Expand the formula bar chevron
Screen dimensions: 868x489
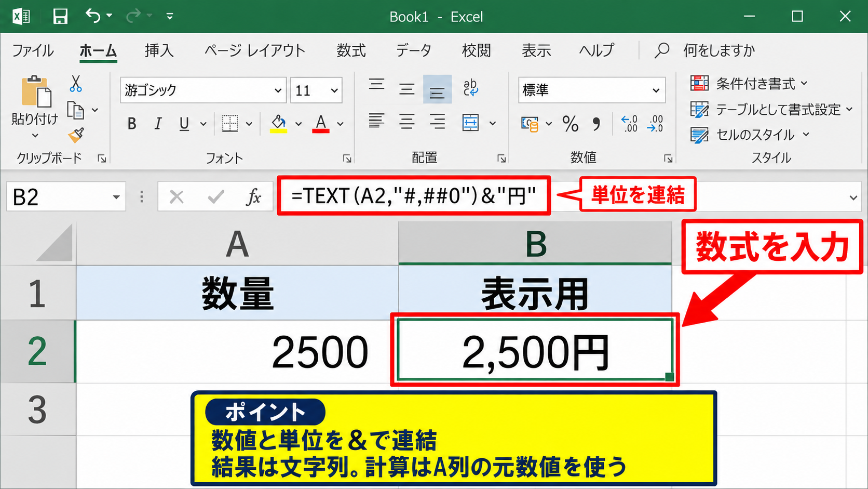853,197
